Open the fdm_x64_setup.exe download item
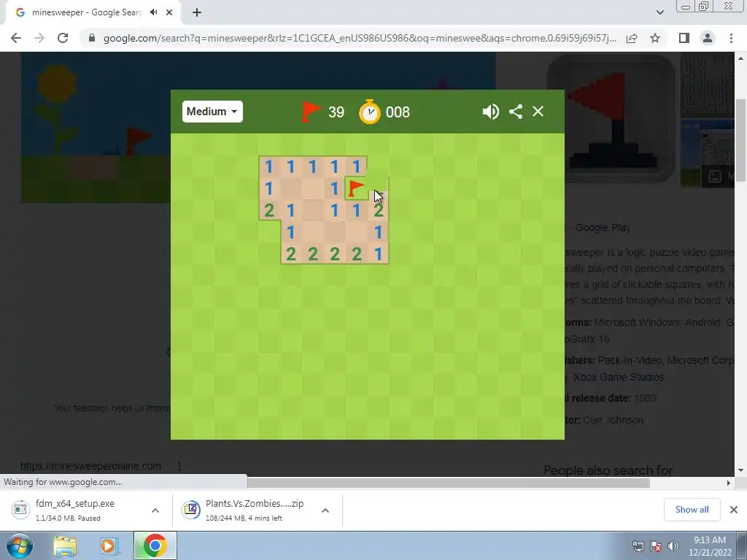The height and width of the screenshot is (560, 747). coord(76,510)
